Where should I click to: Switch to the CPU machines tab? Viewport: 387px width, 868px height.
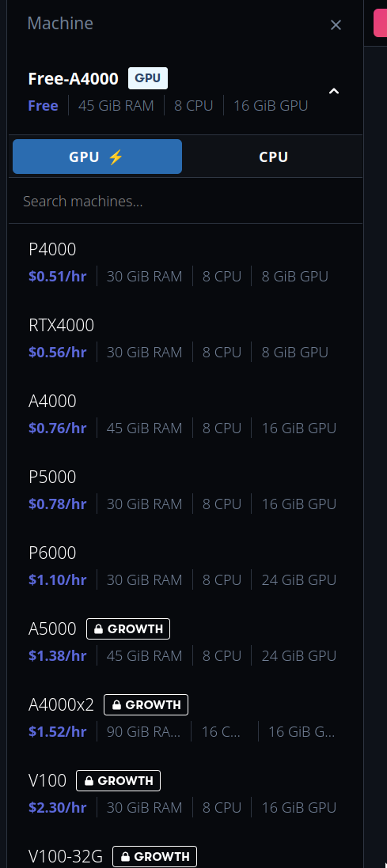[273, 157]
